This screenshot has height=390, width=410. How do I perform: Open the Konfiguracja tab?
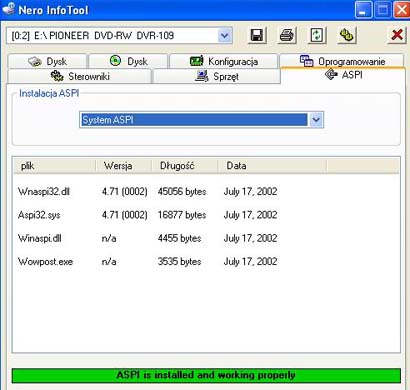coord(224,61)
